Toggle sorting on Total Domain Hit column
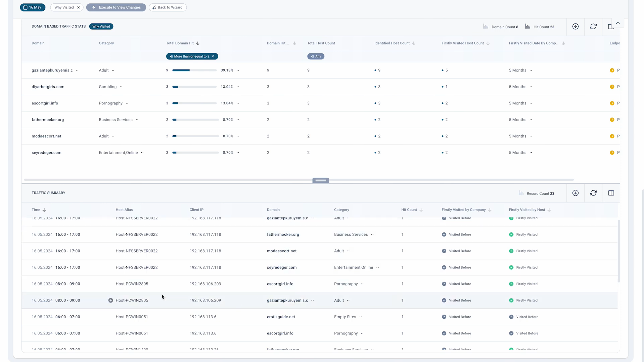 point(198,43)
